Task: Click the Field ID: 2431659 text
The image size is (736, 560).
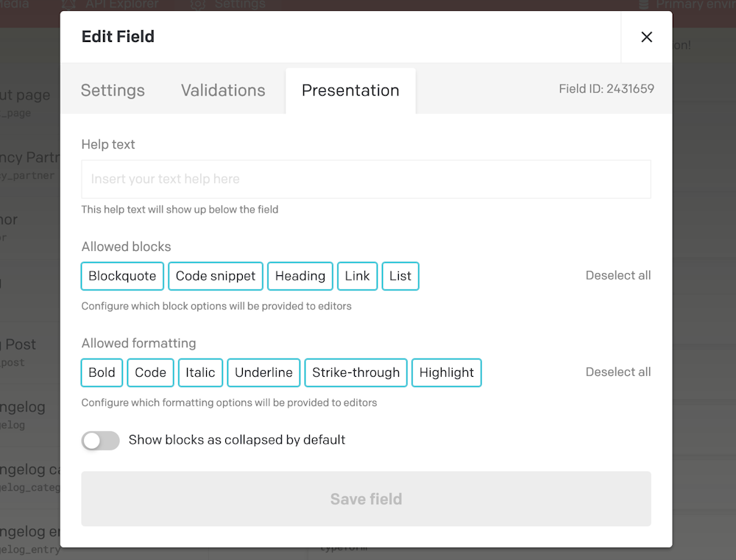Action: (606, 89)
